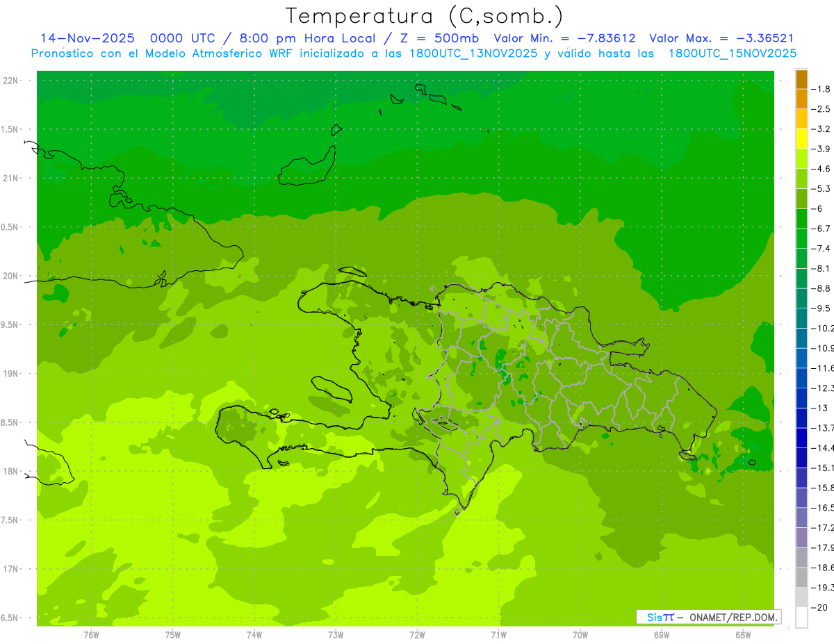Click the '-1.8' colorbar label
The image size is (834, 644).
click(822, 89)
